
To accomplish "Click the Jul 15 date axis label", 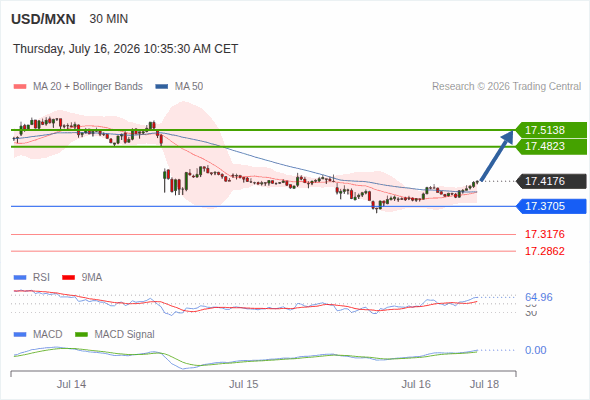I will tap(244, 384).
